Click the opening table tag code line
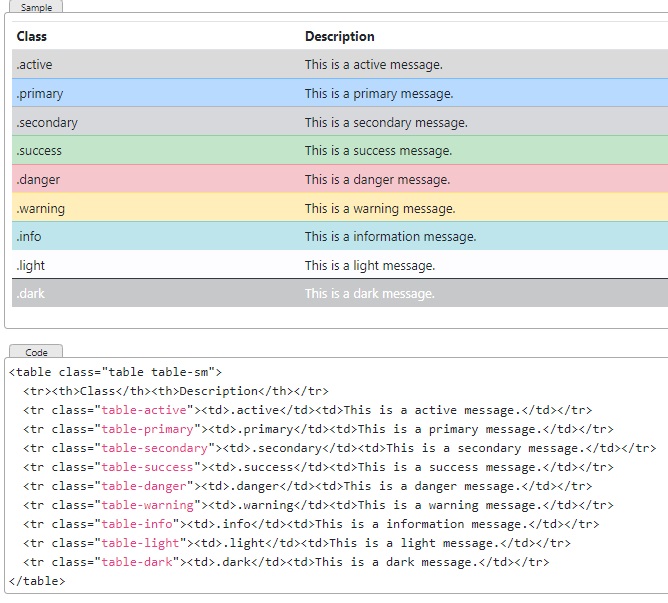 pyautogui.click(x=108, y=372)
